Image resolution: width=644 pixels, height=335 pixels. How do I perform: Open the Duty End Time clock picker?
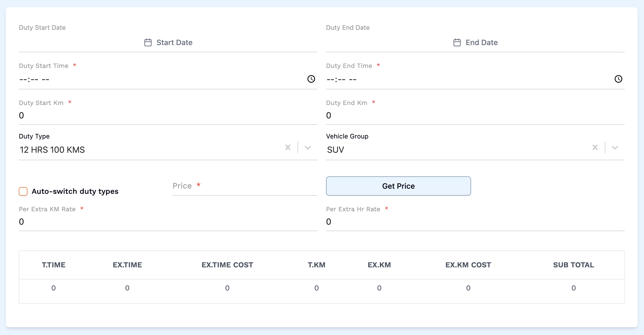click(x=618, y=79)
